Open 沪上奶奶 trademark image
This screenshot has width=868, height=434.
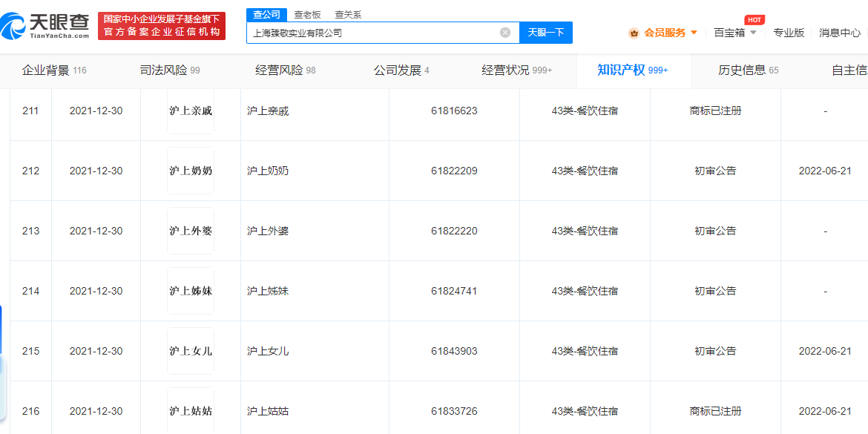(x=191, y=171)
